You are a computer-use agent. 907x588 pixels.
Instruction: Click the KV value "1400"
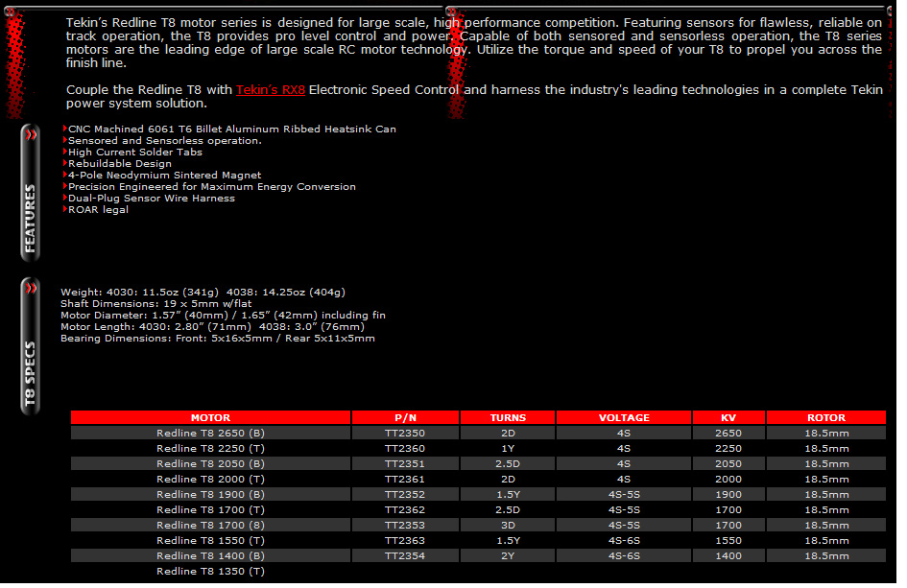728,555
